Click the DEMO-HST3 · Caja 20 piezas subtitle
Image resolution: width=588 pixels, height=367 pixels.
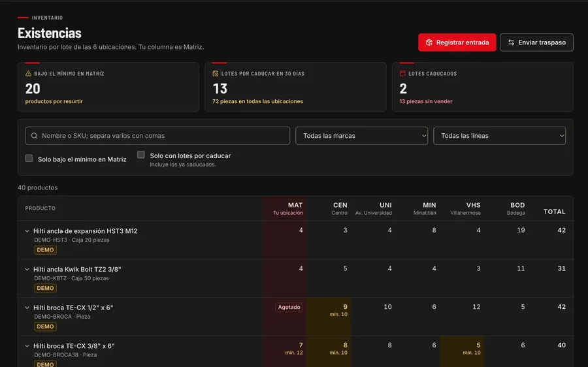[72, 240]
